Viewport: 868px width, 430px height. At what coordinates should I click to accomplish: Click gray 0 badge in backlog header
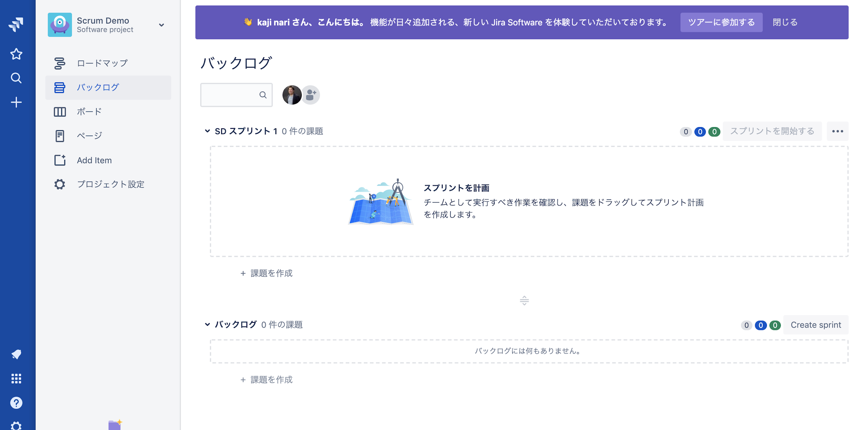pos(746,325)
